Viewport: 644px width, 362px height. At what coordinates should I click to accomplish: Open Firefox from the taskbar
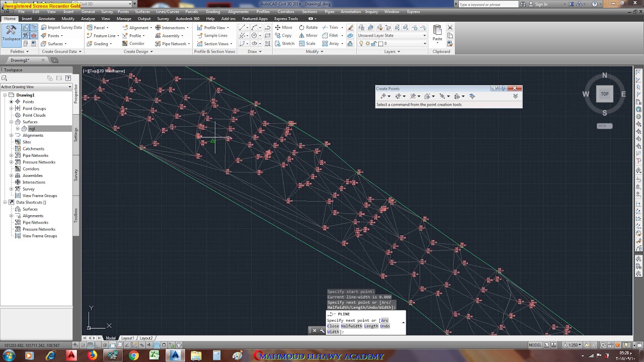point(92,356)
